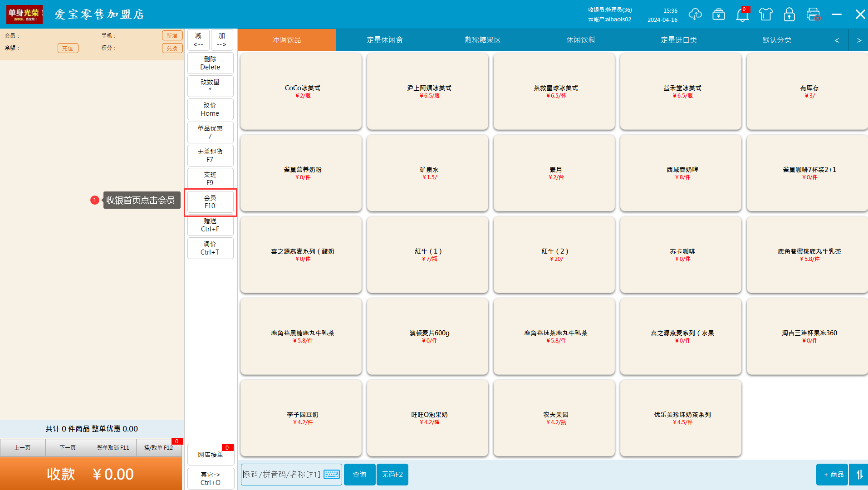
Task: Select the 沪上阿姨冰美式 product card
Action: pos(427,91)
